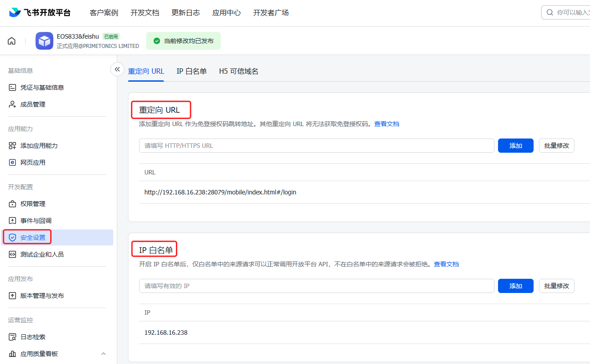Image resolution: width=590 pixels, height=364 pixels.
Task: Collapse the 应用质量看板 section chevron
Action: click(x=104, y=354)
